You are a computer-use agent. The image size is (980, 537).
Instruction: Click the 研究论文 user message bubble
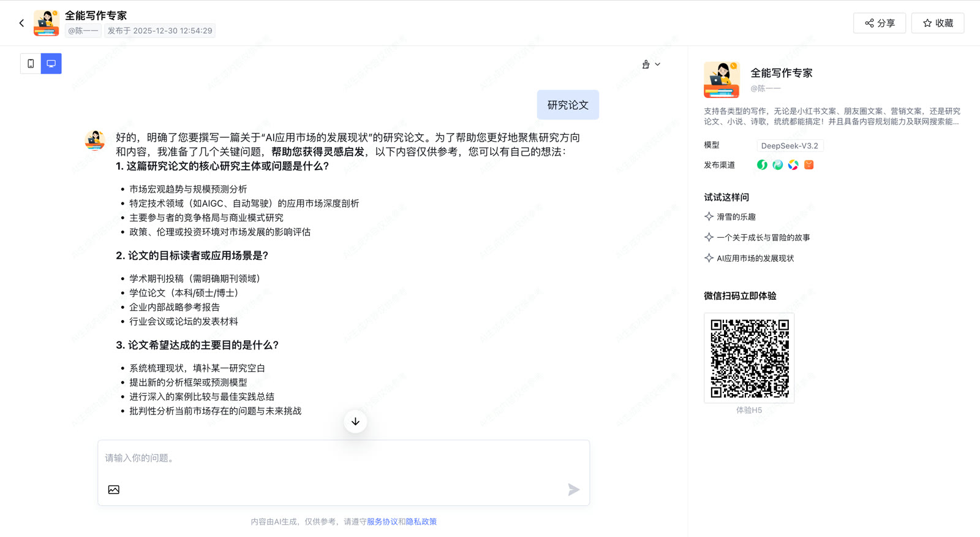568,105
